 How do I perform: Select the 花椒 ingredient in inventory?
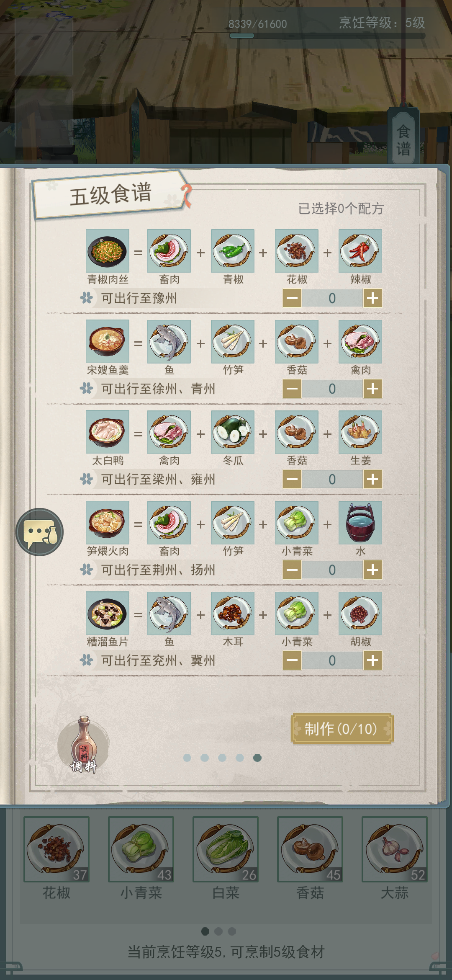coord(56,849)
